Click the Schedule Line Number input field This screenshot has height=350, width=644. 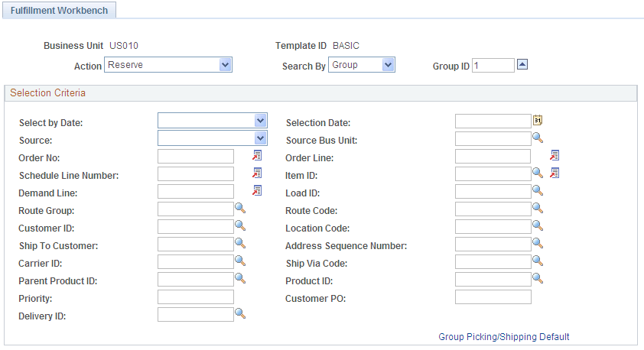point(196,174)
